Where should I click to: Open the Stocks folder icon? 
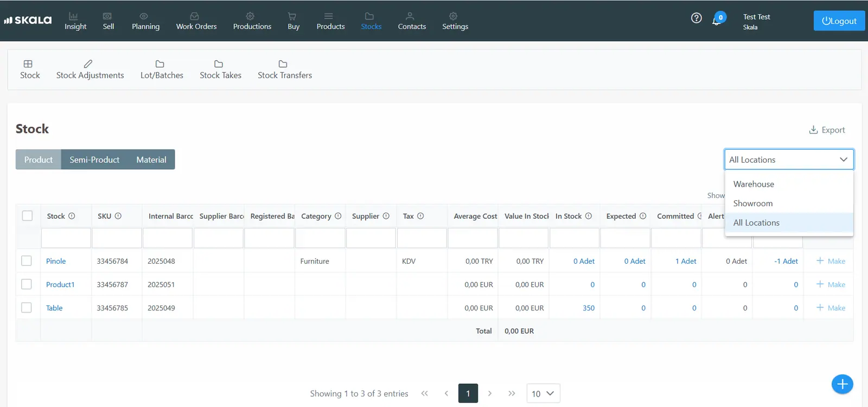[369, 16]
